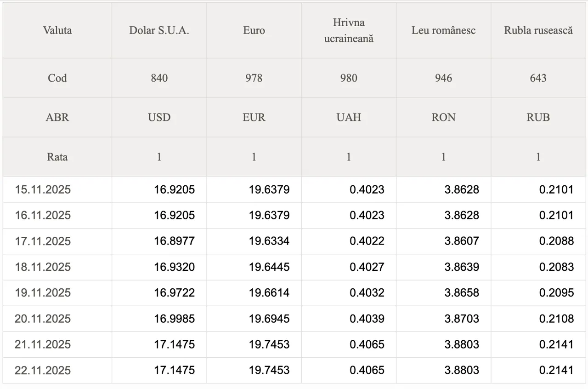Select the 17.11.2025 date row label
The width and height of the screenshot is (588, 389).
coord(43,241)
